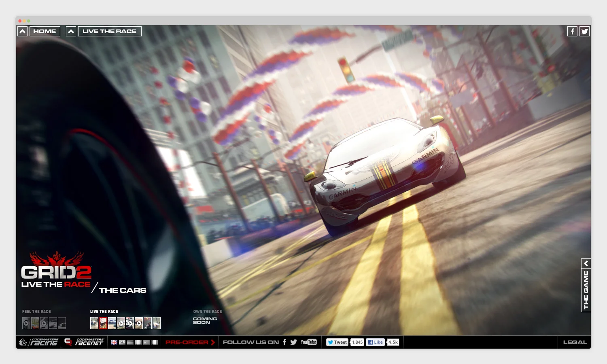607x364 pixels.
Task: Select the Facebook icon next to Follow Us On
Action: 284,342
